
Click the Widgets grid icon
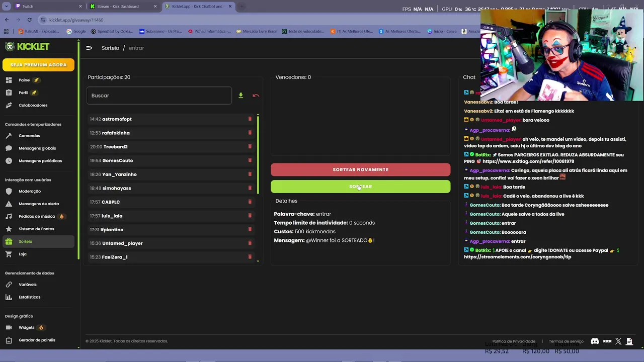pyautogui.click(x=9, y=327)
